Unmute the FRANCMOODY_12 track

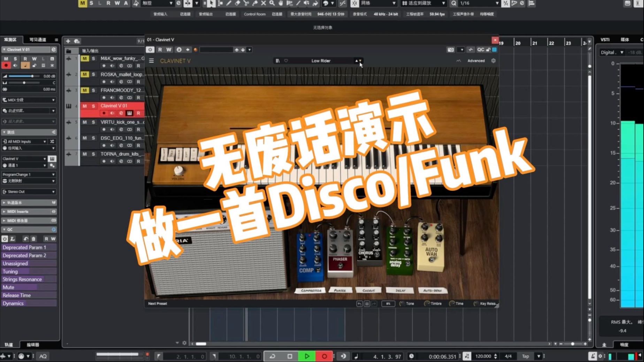85,90
